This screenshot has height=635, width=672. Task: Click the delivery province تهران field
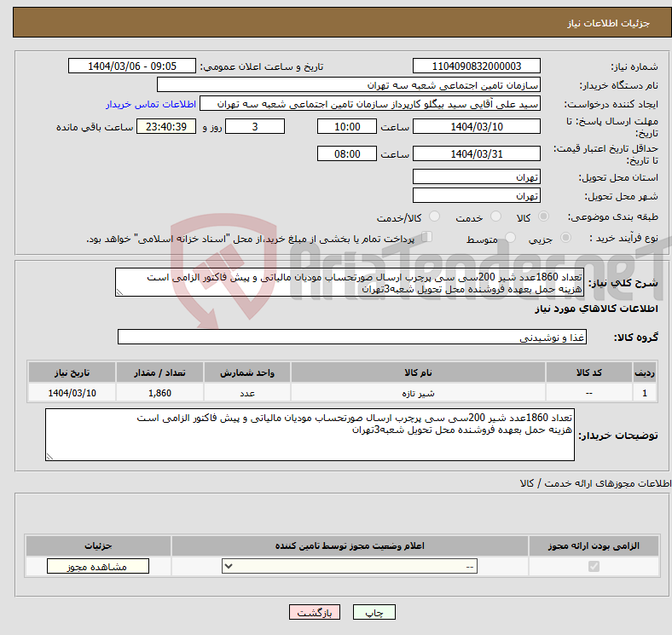477,176
